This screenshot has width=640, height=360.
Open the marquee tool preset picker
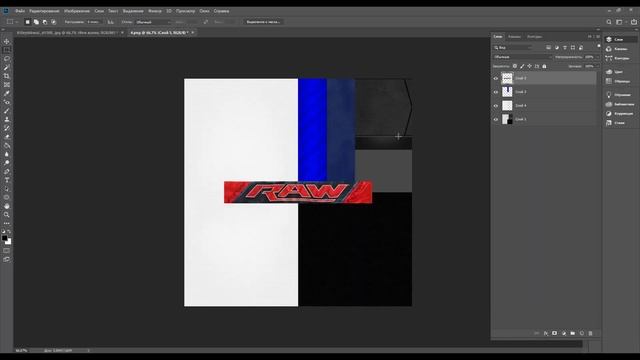11,22
